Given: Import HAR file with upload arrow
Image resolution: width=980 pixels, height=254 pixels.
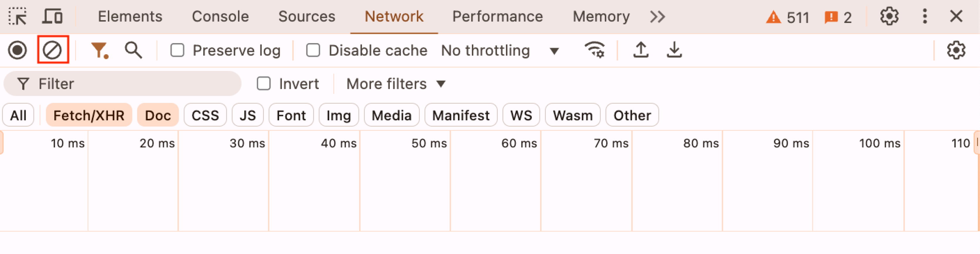Looking at the screenshot, I should (641, 50).
